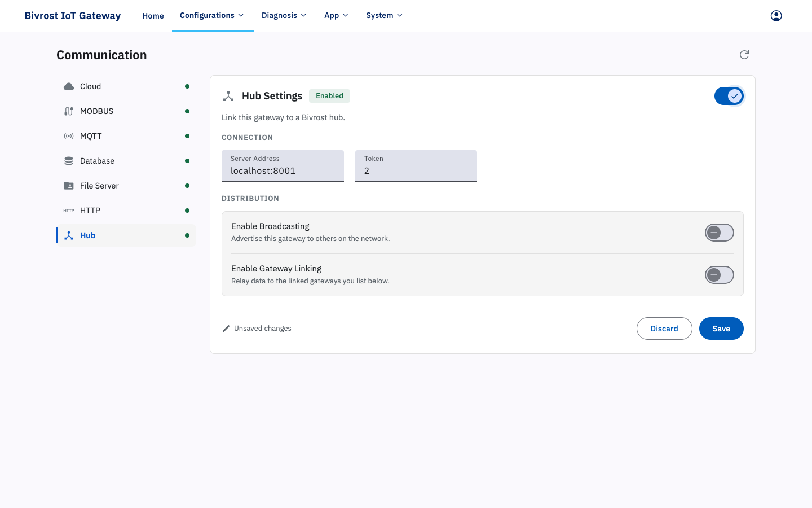Select the MQTT broadcast icon
812x508 pixels.
click(69, 136)
